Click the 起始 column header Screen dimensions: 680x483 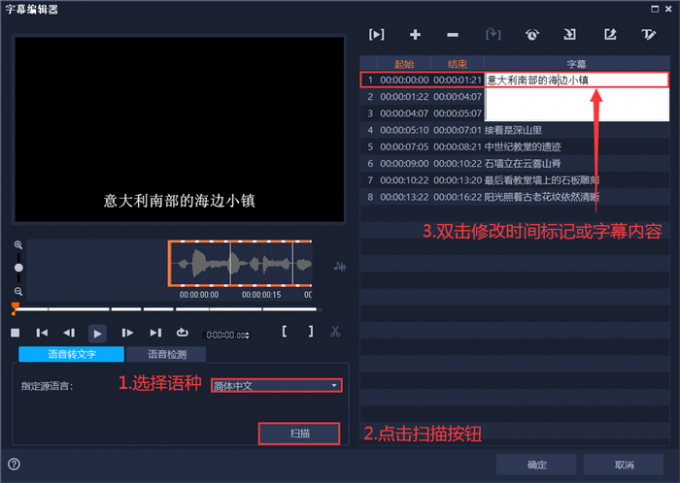(x=404, y=64)
